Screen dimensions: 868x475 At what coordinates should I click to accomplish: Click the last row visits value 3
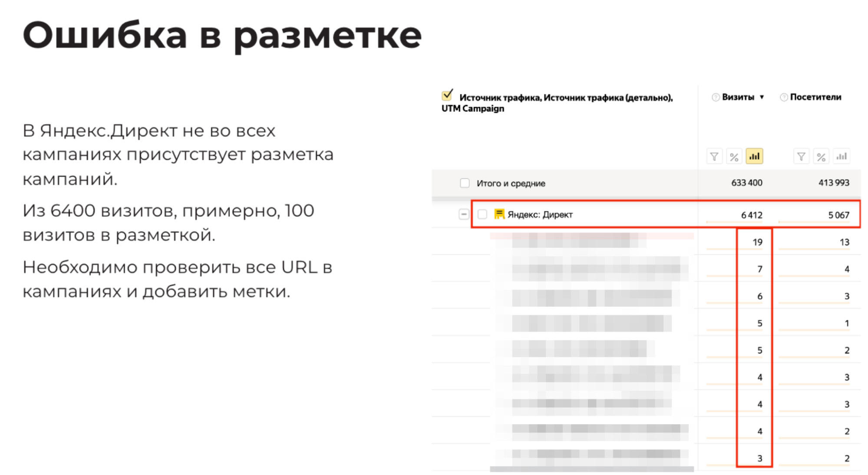pyautogui.click(x=760, y=458)
